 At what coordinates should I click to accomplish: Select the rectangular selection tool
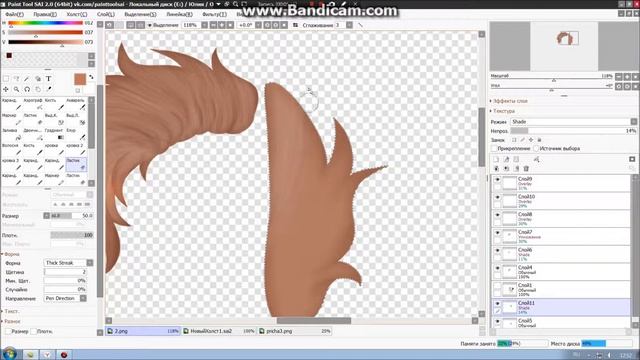point(6,78)
